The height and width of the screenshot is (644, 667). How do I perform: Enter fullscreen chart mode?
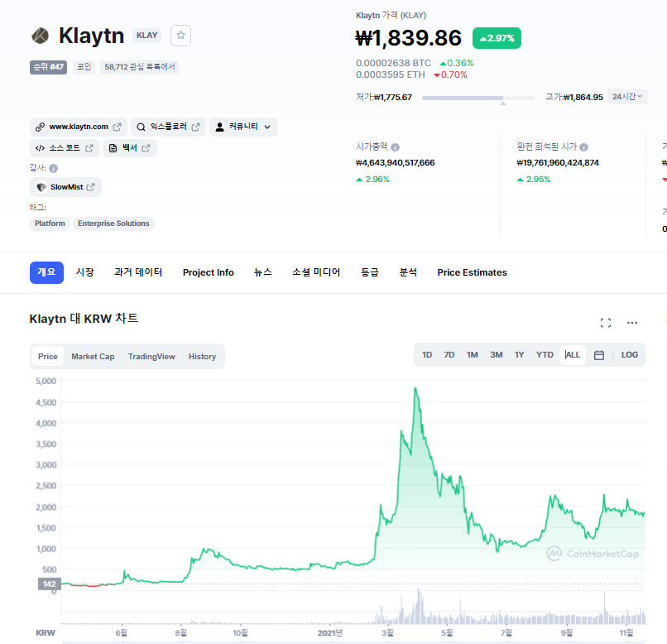click(x=606, y=323)
